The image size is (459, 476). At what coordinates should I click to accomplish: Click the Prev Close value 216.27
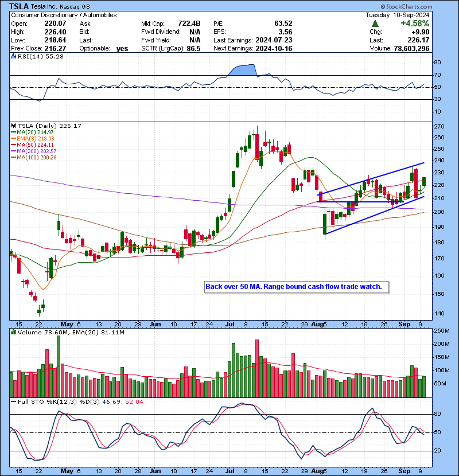pyautogui.click(x=55, y=48)
